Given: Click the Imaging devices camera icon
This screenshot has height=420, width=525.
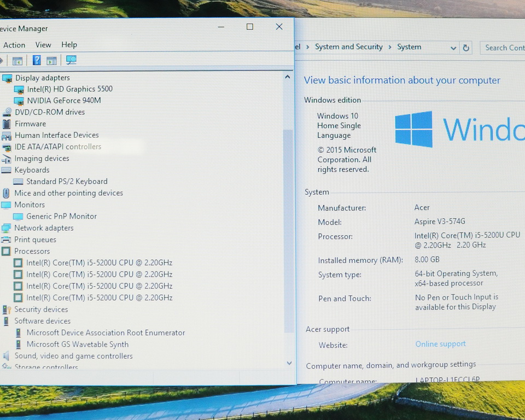Looking at the screenshot, I should coord(7,159).
